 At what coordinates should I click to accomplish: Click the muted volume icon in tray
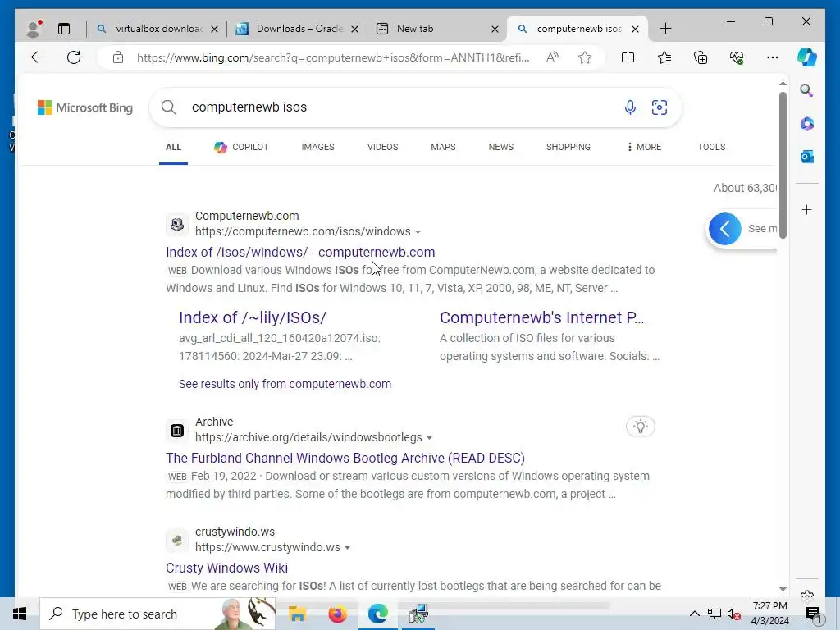coord(734,614)
